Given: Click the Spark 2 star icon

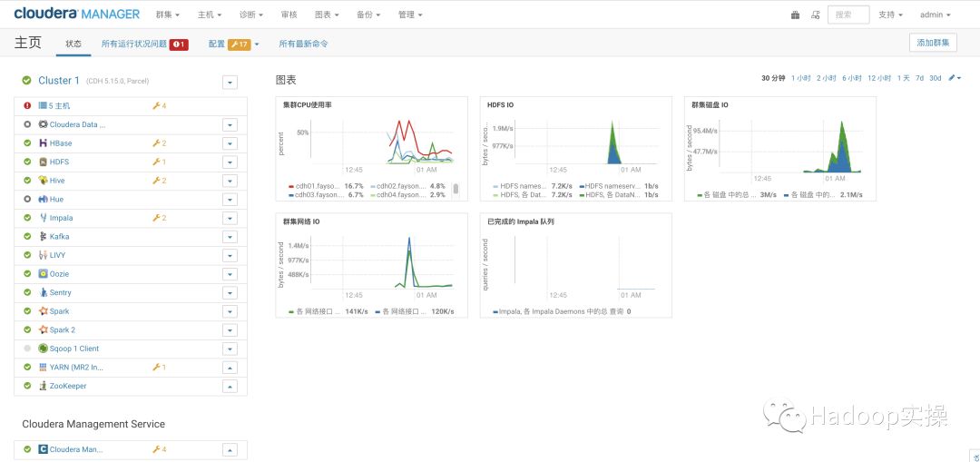Looking at the screenshot, I should tap(44, 329).
